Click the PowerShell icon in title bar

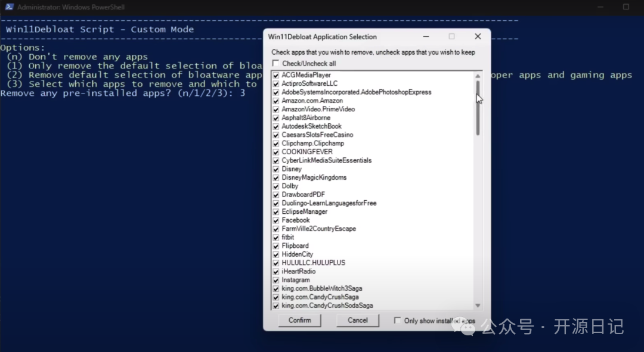coord(8,7)
